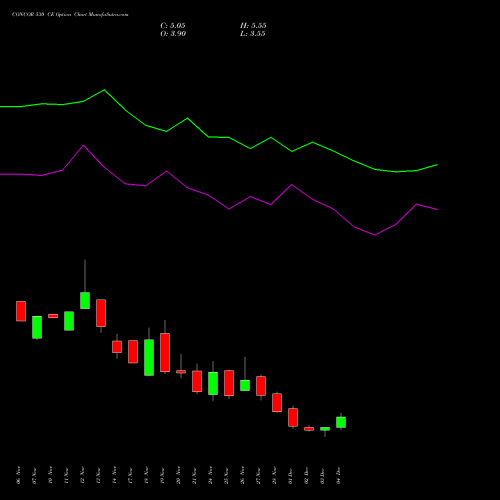Click the 11 Nov date label
Viewport: 500px width, 500px height.
(x=66, y=475)
